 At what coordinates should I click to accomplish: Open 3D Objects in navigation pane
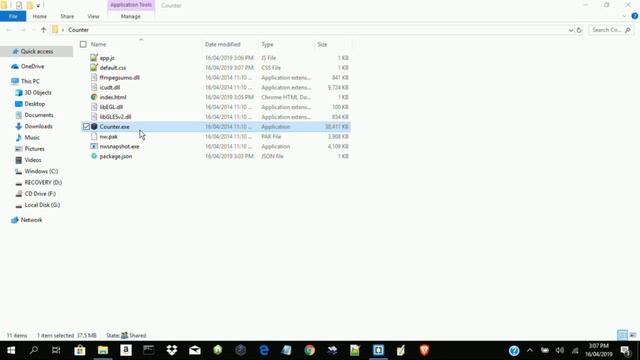(38, 93)
